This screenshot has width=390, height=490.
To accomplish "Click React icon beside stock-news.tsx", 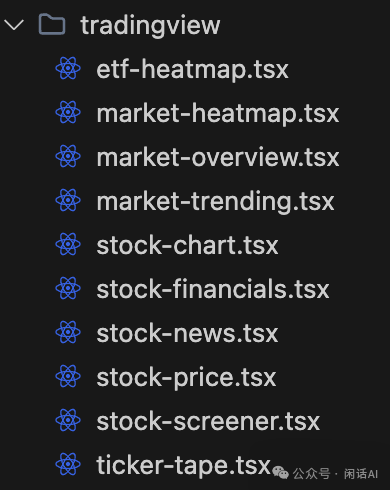I will 68,332.
